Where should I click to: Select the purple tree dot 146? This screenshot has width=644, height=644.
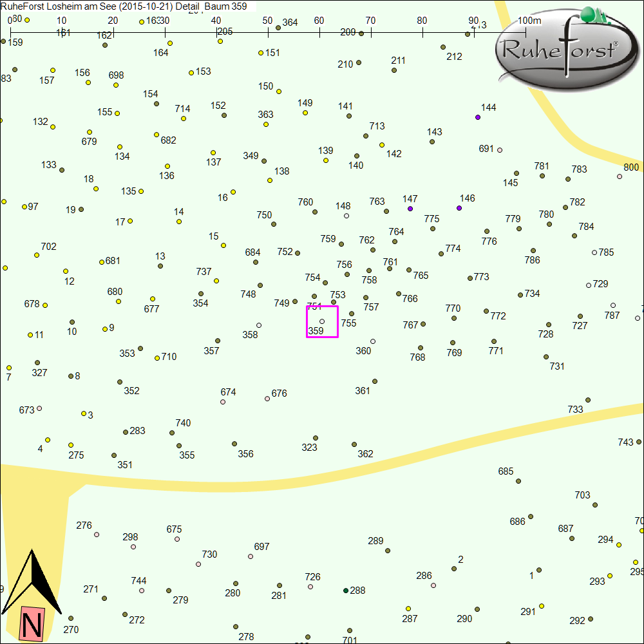click(x=459, y=208)
